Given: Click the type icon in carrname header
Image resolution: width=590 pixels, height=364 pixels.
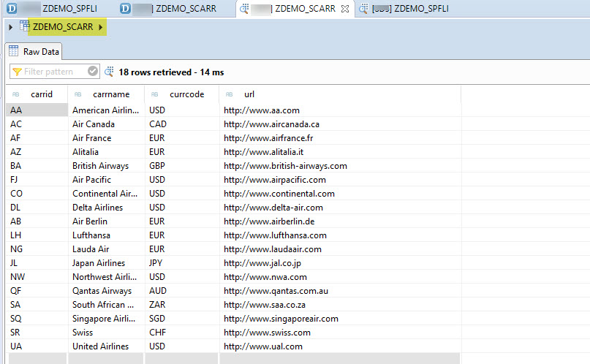Looking at the screenshot, I should [x=78, y=94].
